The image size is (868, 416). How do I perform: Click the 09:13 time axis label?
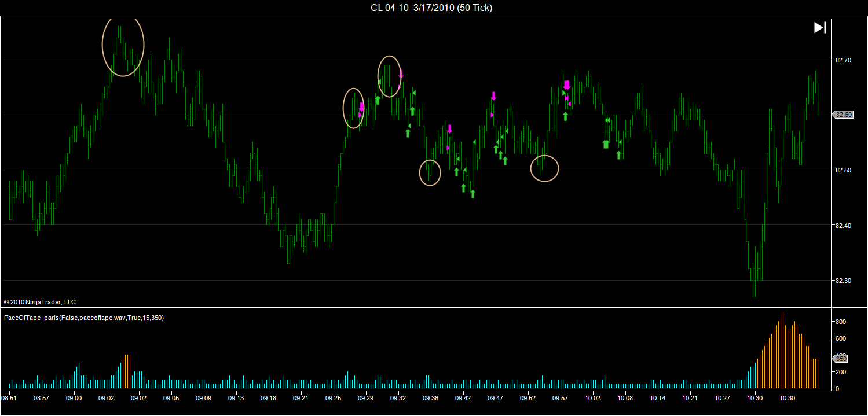[x=236, y=398]
